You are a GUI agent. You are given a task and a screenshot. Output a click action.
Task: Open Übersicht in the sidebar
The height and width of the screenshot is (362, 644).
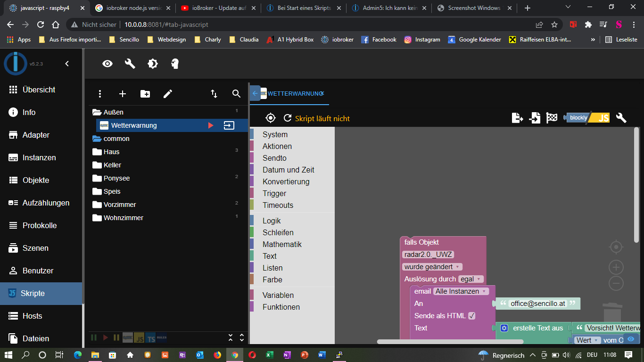[41, 90]
